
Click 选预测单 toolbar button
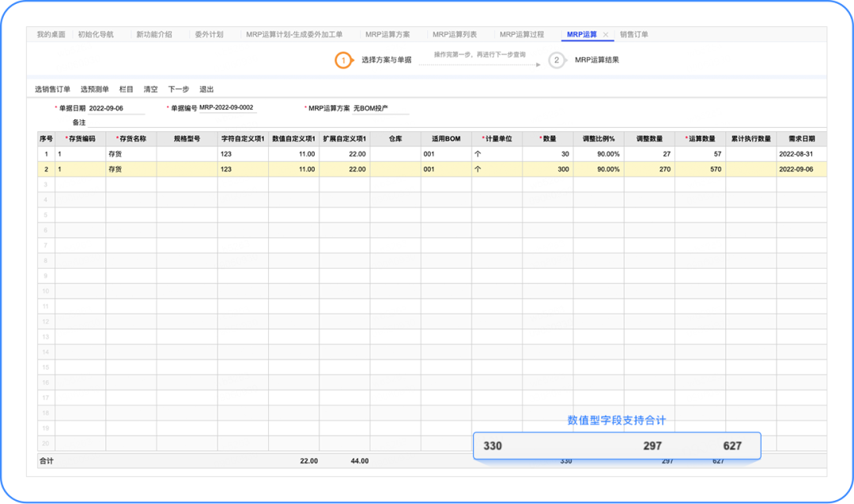[95, 89]
